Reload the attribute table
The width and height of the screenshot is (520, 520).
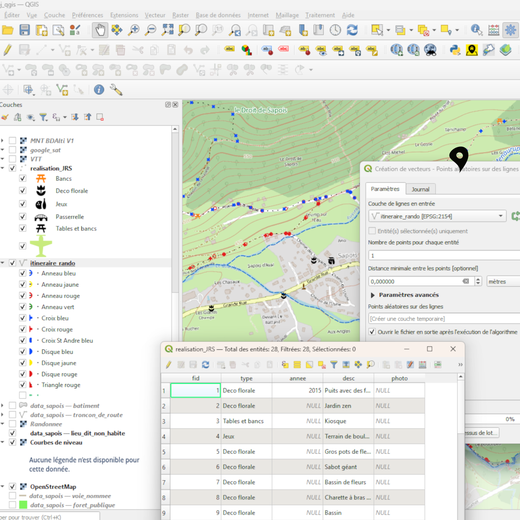205,365
